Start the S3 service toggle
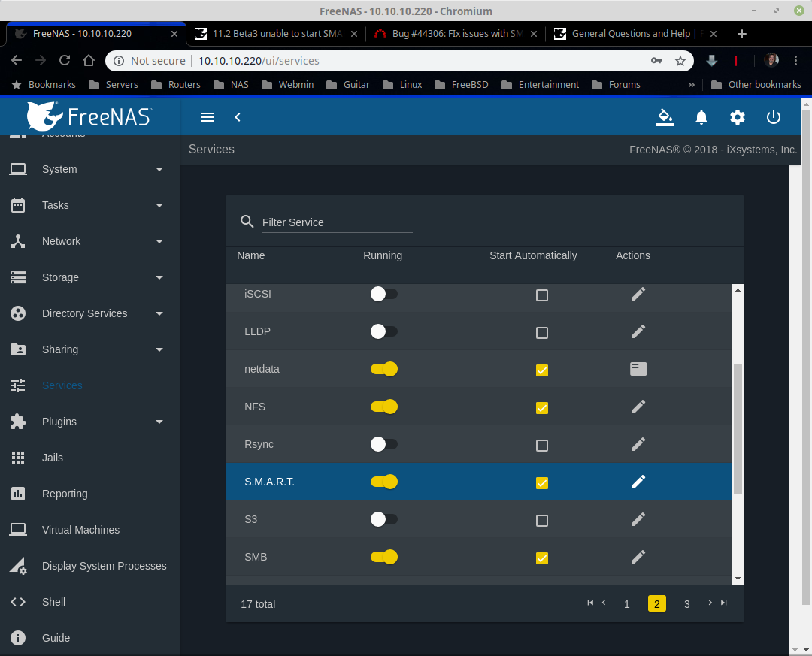812x656 pixels. click(383, 519)
